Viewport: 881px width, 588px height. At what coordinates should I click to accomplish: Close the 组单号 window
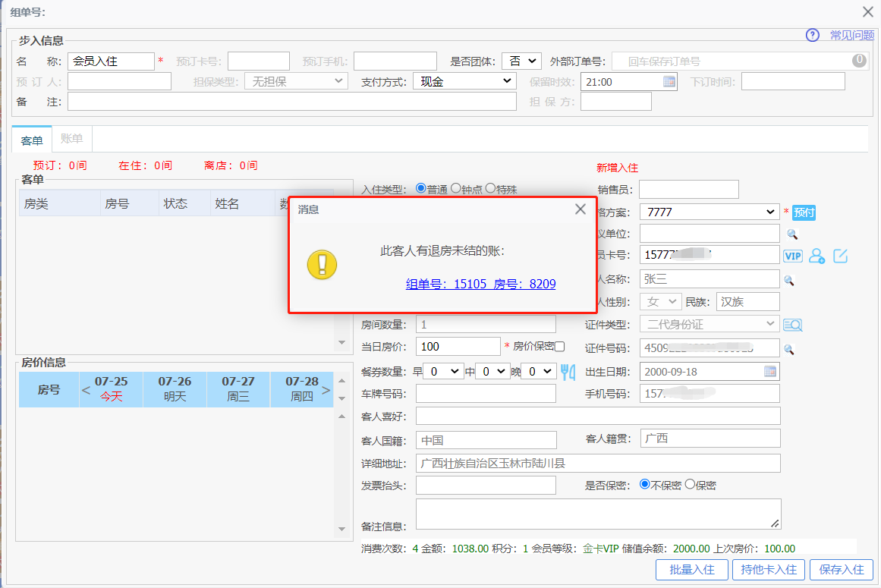867,12
